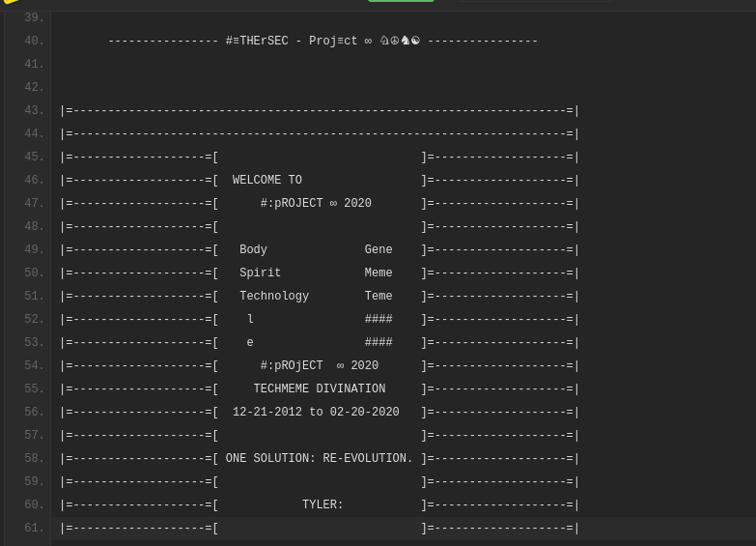Click '#:pROJECT ∞ 2020' on line 47
The image size is (756, 546).
(316, 203)
